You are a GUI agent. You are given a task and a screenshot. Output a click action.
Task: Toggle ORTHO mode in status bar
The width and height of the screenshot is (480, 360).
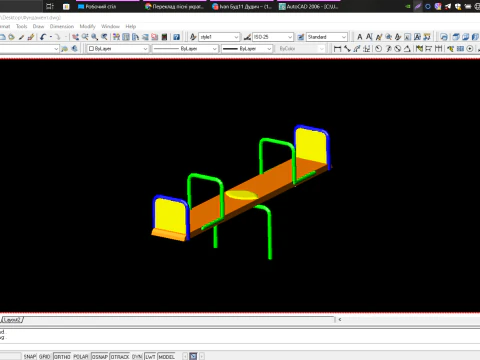pyautogui.click(x=62, y=357)
